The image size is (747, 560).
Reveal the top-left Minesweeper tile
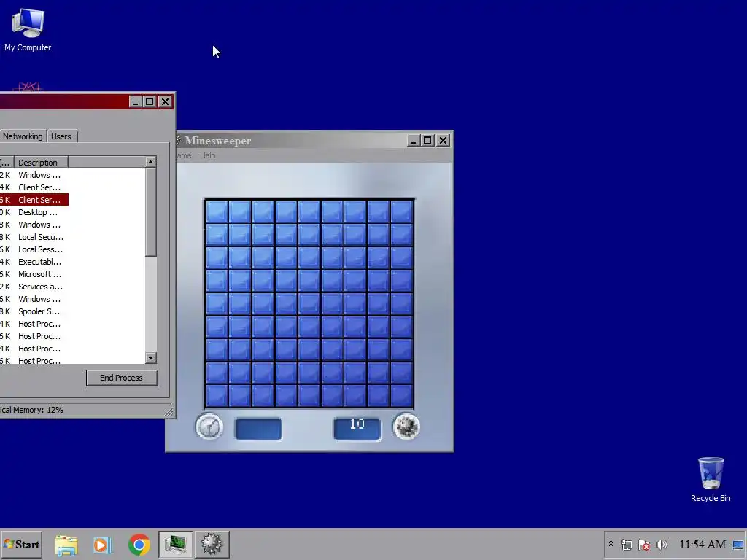pos(217,211)
